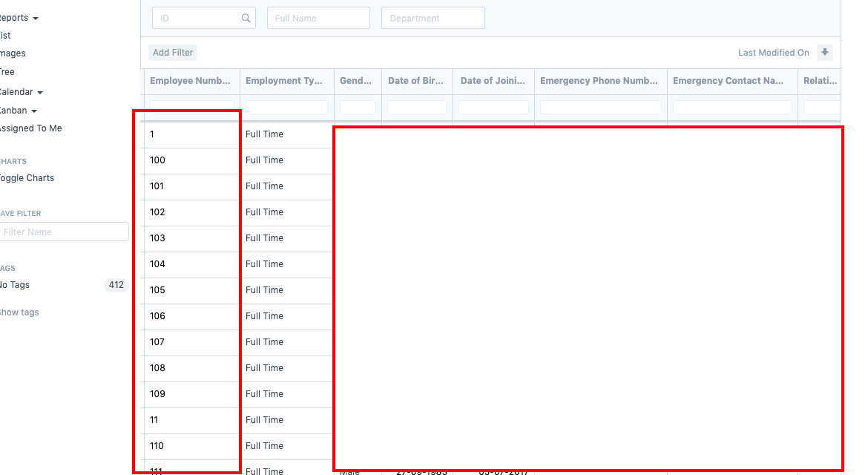This screenshot has height=475, width=868.
Task: Select the List view
Action: pos(4,35)
